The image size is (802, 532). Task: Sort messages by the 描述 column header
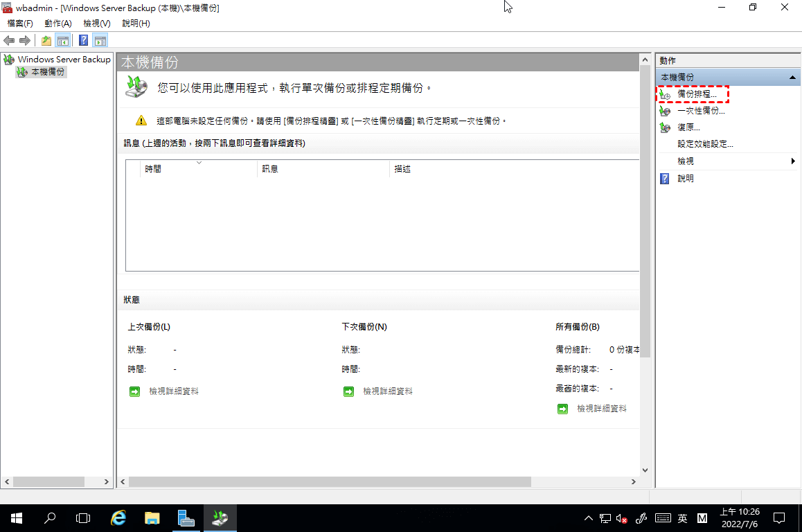514,169
